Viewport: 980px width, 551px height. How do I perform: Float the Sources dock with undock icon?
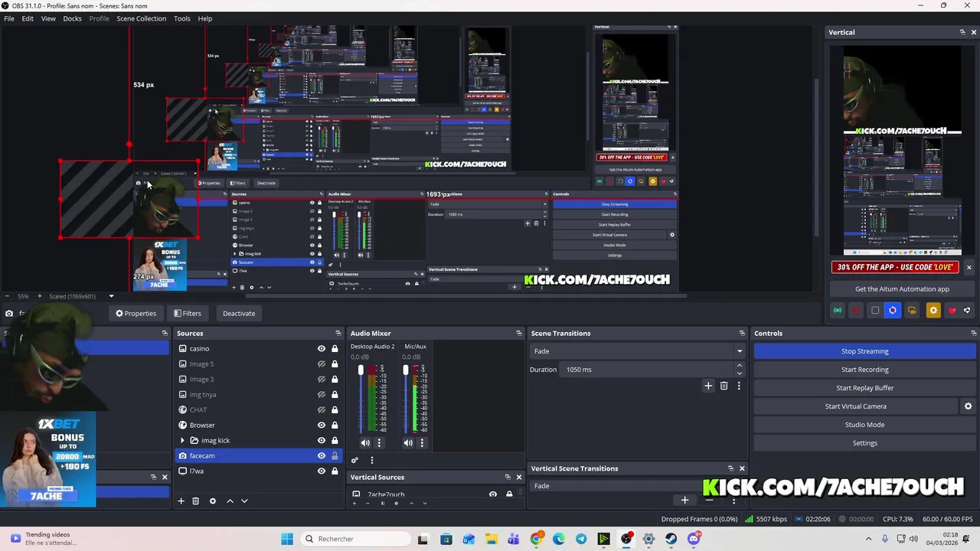coord(338,333)
